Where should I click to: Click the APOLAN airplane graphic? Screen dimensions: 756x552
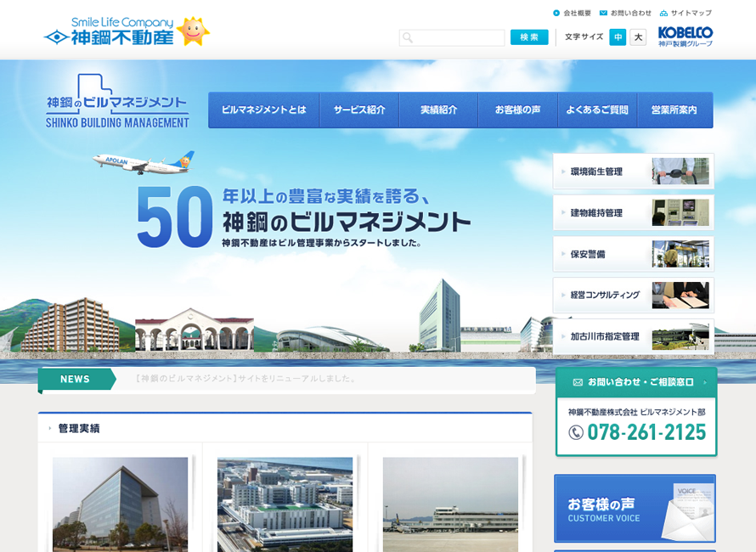pos(144,162)
